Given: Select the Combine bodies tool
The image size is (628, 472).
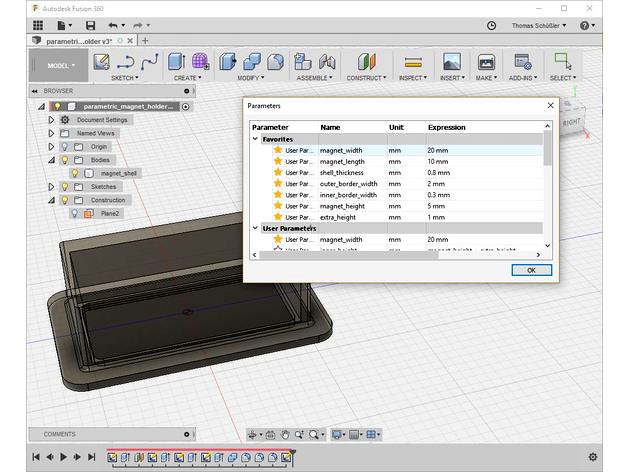Looking at the screenshot, I should (252, 62).
